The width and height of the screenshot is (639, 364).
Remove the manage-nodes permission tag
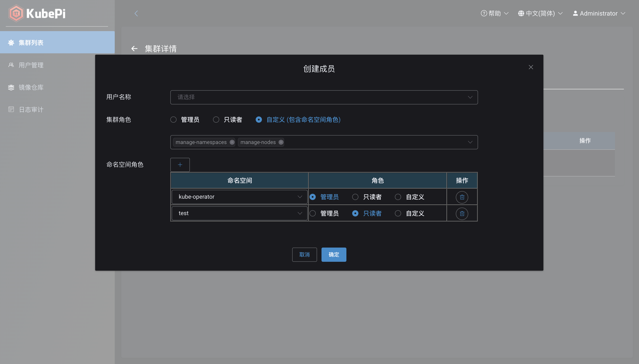click(x=281, y=142)
